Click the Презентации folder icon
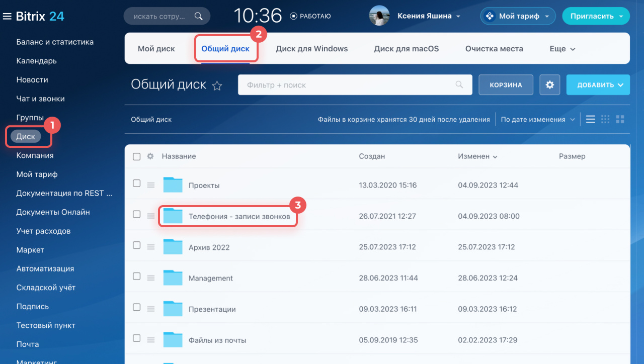Image resolution: width=644 pixels, height=364 pixels. click(173, 309)
